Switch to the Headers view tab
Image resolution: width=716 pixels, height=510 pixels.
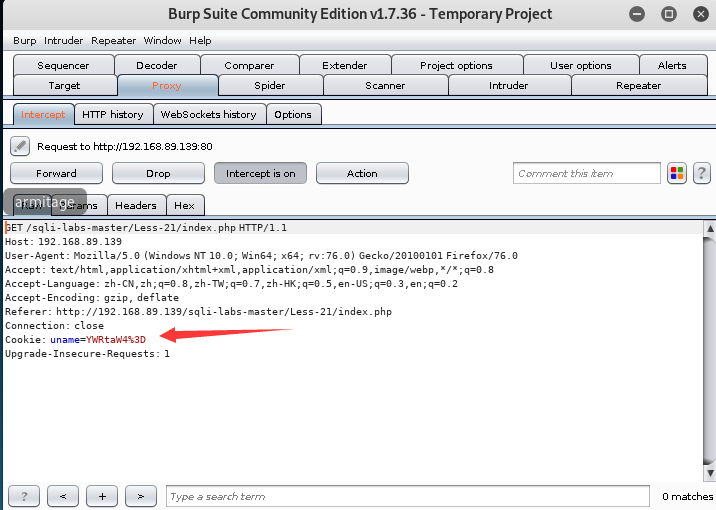[136, 205]
